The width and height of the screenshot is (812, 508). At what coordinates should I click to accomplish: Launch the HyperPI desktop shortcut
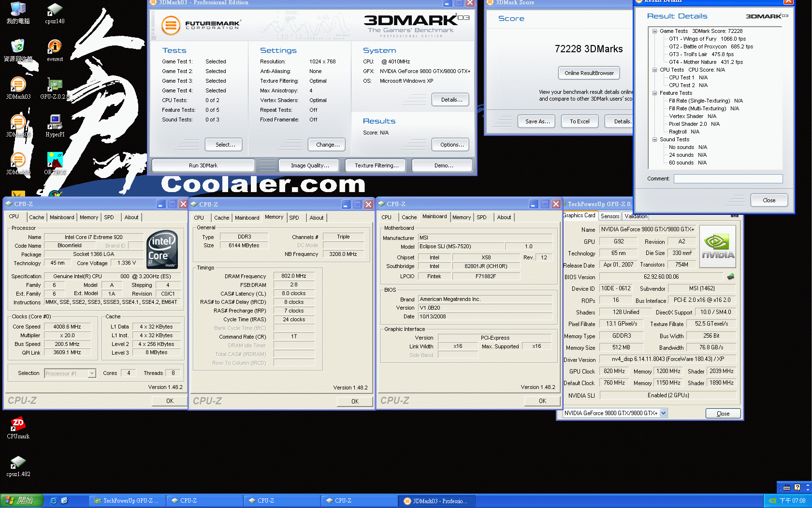click(x=55, y=126)
